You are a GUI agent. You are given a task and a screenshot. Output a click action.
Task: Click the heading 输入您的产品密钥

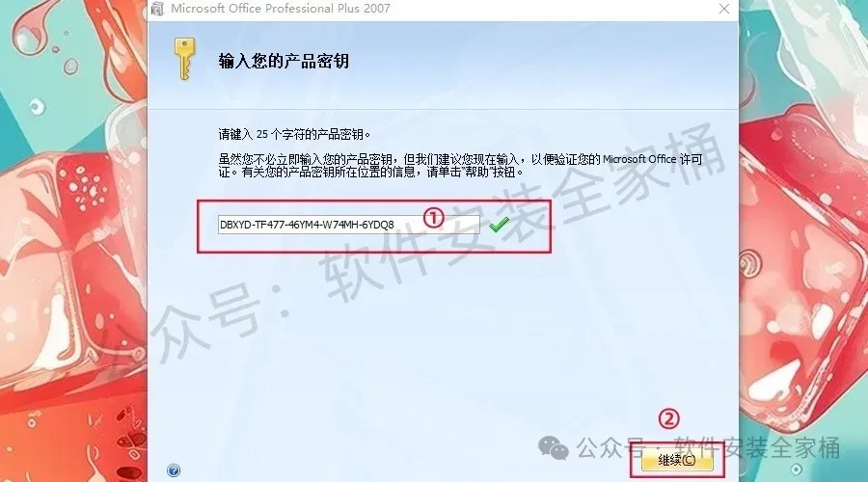pyautogui.click(x=284, y=61)
